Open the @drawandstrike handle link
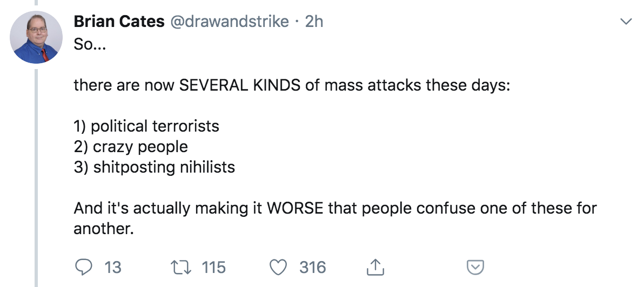Viewport: 644px width, 287px height. click(230, 22)
